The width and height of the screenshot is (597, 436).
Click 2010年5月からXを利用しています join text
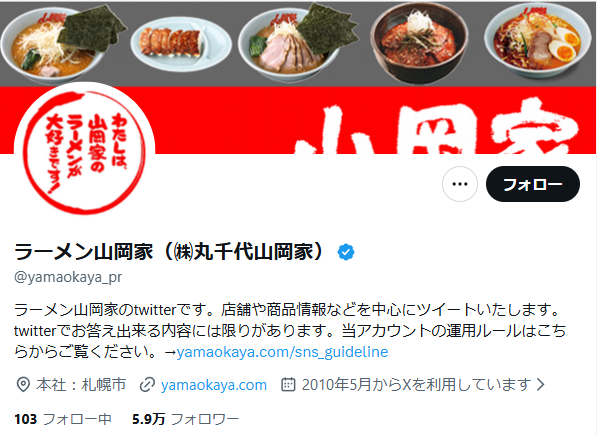[x=417, y=385]
